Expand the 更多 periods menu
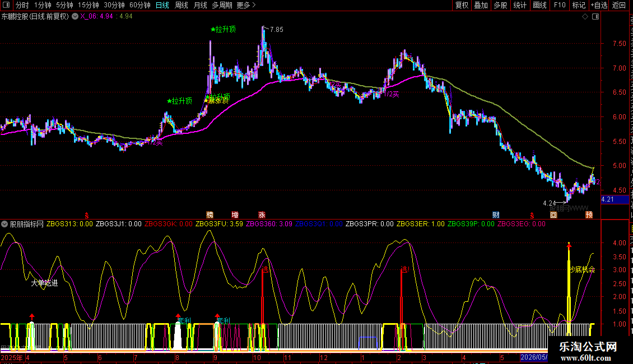 [x=246, y=5]
